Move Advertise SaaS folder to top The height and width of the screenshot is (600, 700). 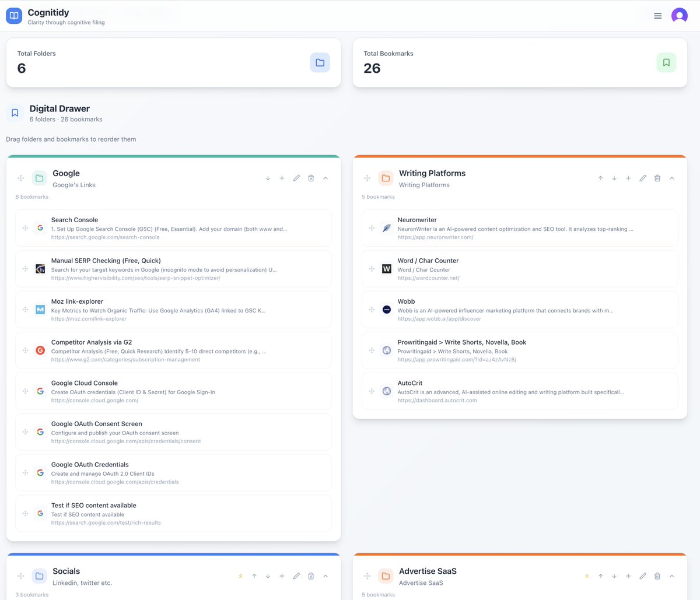(x=587, y=576)
